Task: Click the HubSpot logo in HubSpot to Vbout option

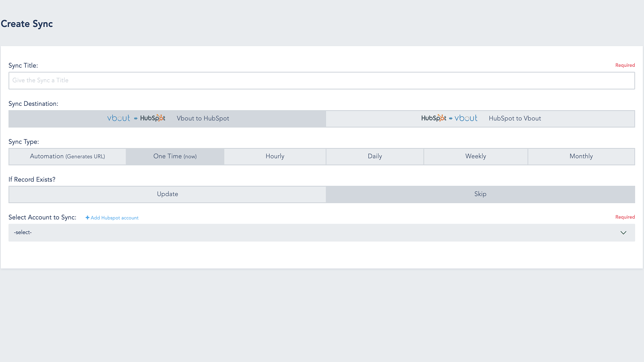Action: pos(434,118)
